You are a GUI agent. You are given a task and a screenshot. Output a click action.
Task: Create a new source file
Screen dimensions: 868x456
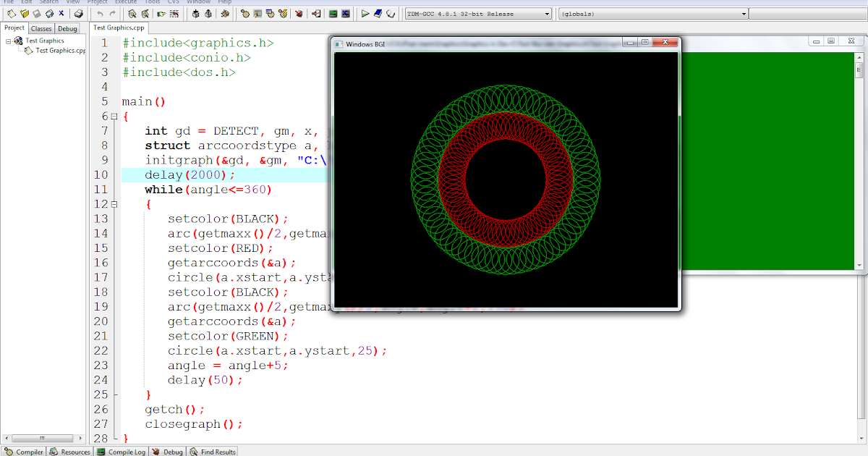pyautogui.click(x=10, y=13)
